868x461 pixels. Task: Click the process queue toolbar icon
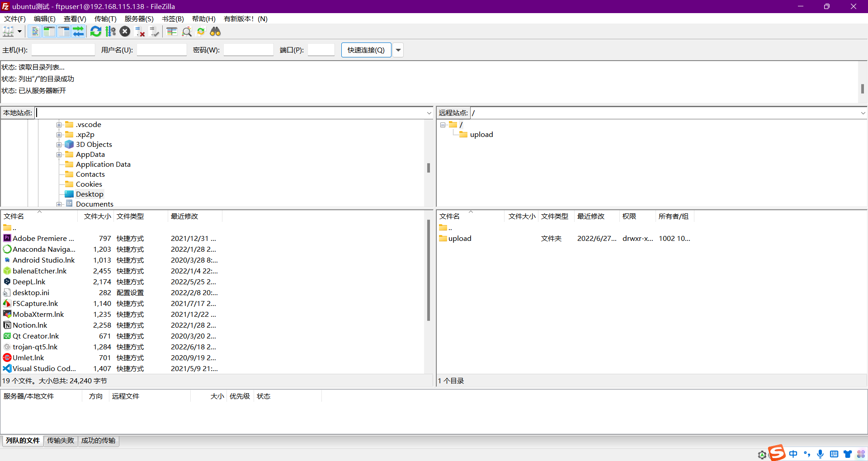[110, 32]
